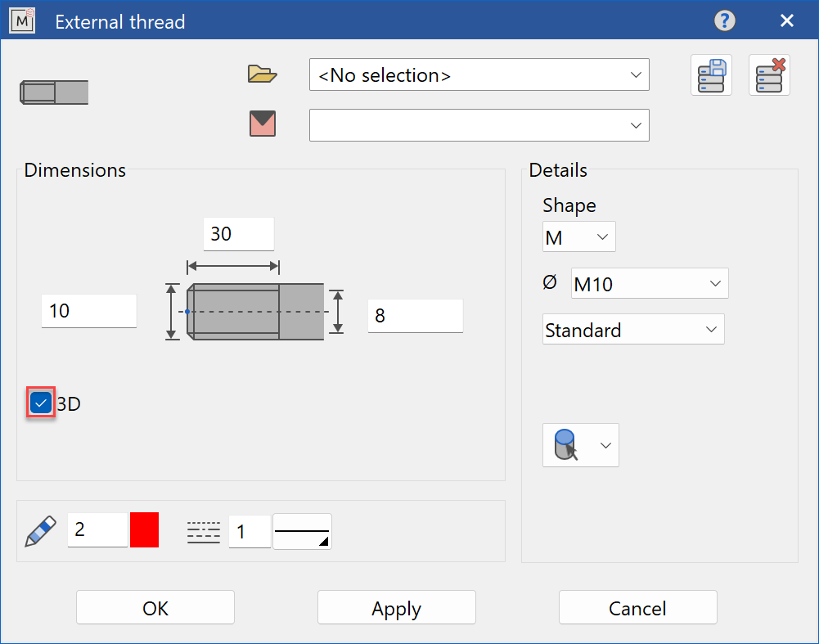Open the No selection favorites dropdown

[479, 74]
